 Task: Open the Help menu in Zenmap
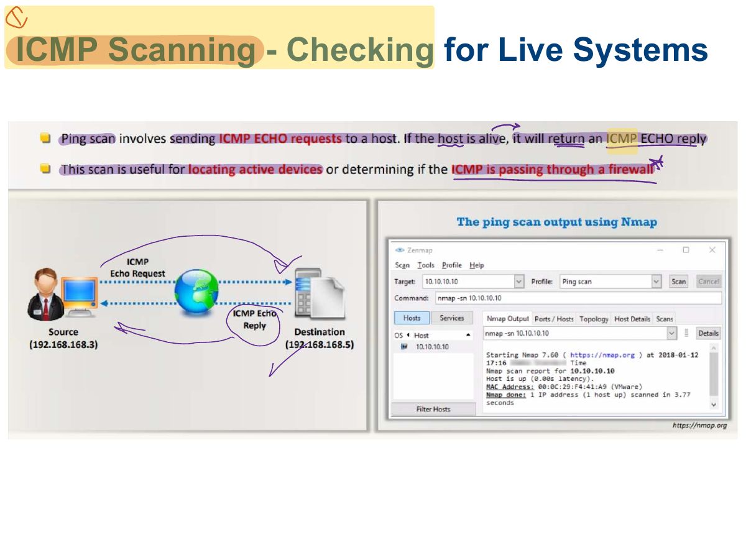tap(477, 265)
